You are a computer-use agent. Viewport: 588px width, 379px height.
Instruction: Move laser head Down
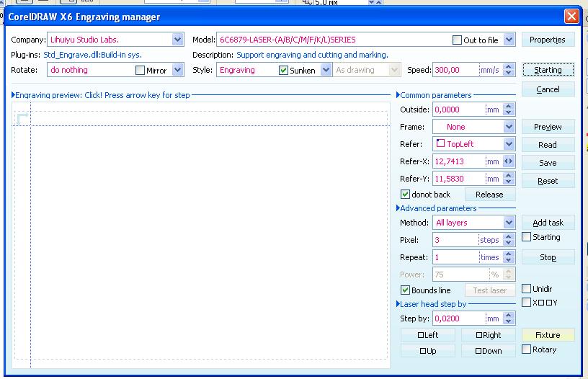489,351
